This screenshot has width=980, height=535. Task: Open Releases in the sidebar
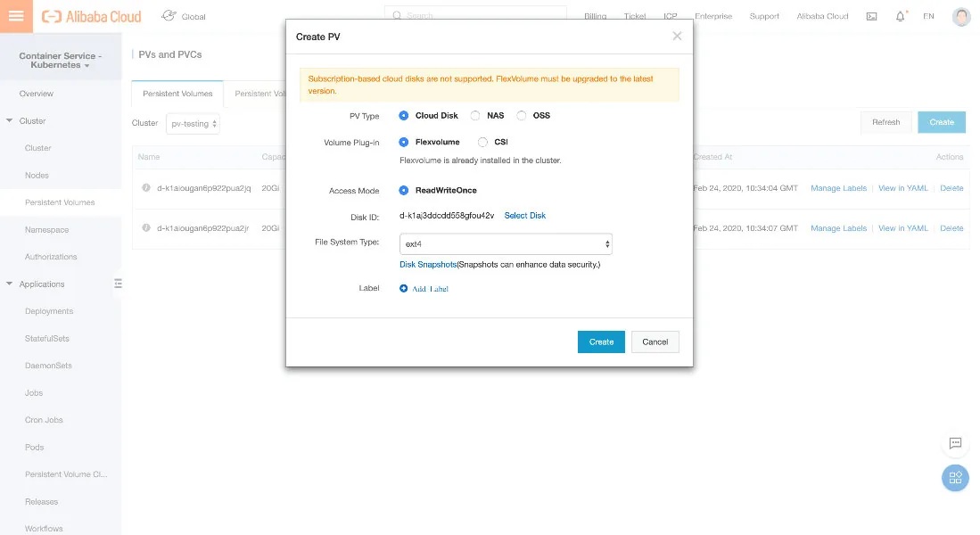click(x=41, y=501)
